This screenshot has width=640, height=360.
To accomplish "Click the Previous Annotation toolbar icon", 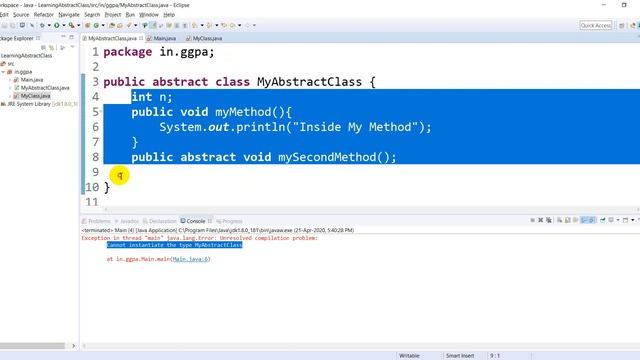I will tap(209, 25).
